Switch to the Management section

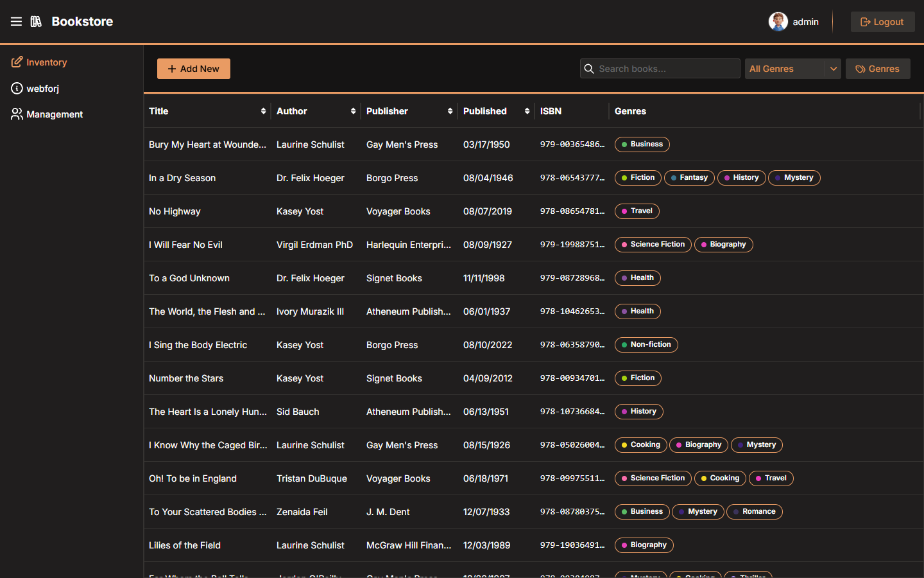[55, 114]
